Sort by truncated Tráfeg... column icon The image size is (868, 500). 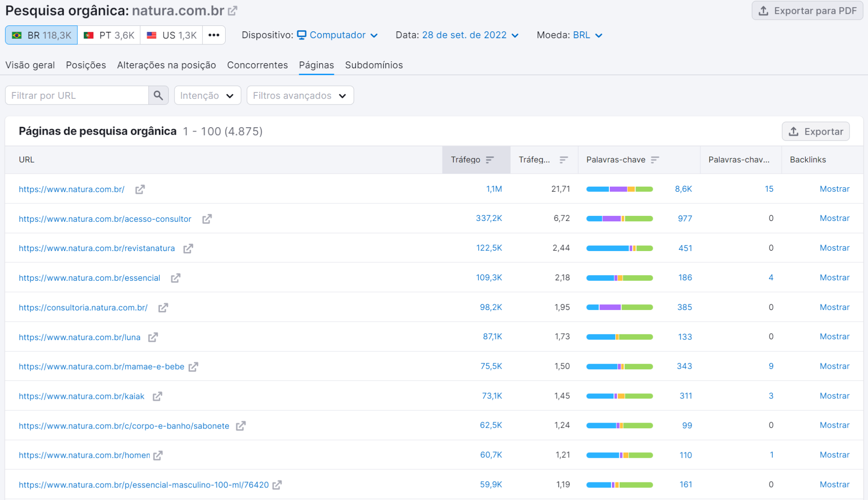click(564, 160)
